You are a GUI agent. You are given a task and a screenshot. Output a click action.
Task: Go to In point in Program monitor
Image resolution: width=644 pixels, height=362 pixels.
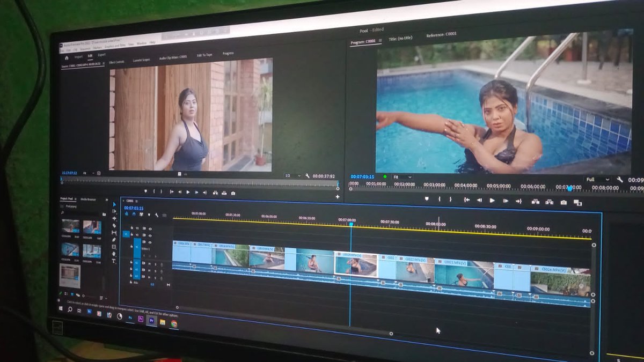[467, 200]
